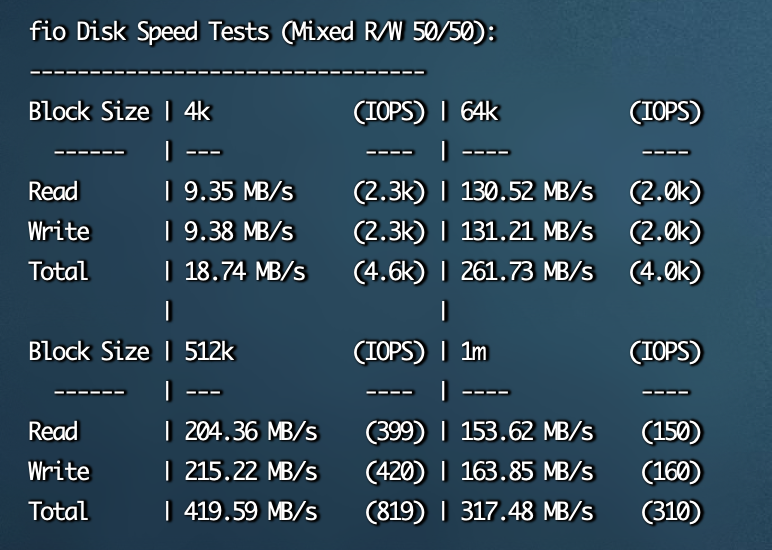The height and width of the screenshot is (550, 772).
Task: Select the 204.36 MB/s read value
Action: point(251,431)
